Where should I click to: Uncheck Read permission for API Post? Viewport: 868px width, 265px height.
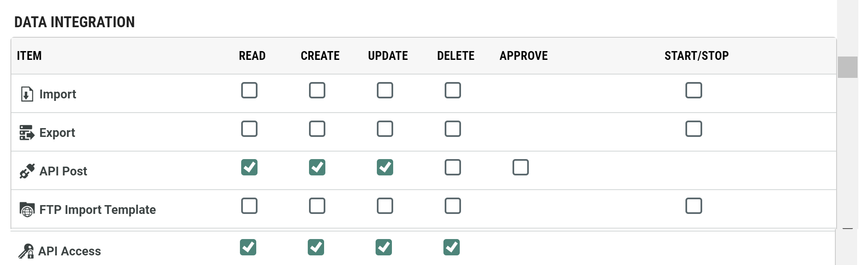coord(249,167)
